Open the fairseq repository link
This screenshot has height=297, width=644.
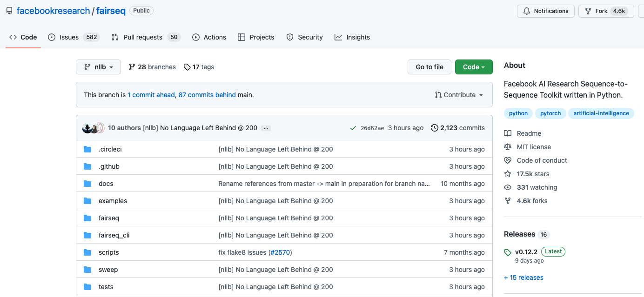pos(111,11)
